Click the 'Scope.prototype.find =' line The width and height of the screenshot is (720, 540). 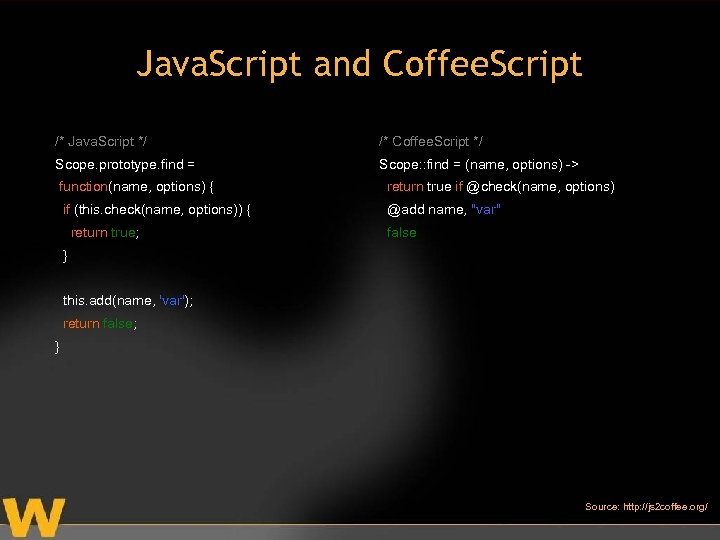[x=125, y=164]
